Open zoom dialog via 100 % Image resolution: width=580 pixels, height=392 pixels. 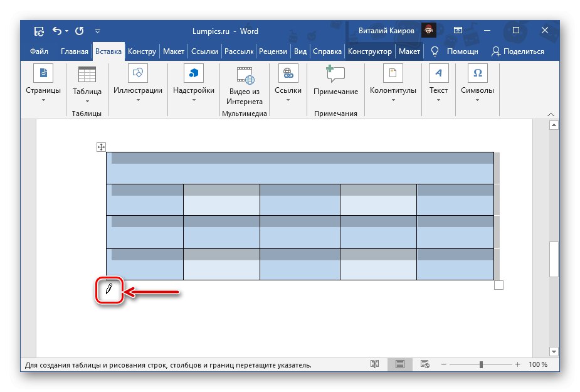click(538, 364)
